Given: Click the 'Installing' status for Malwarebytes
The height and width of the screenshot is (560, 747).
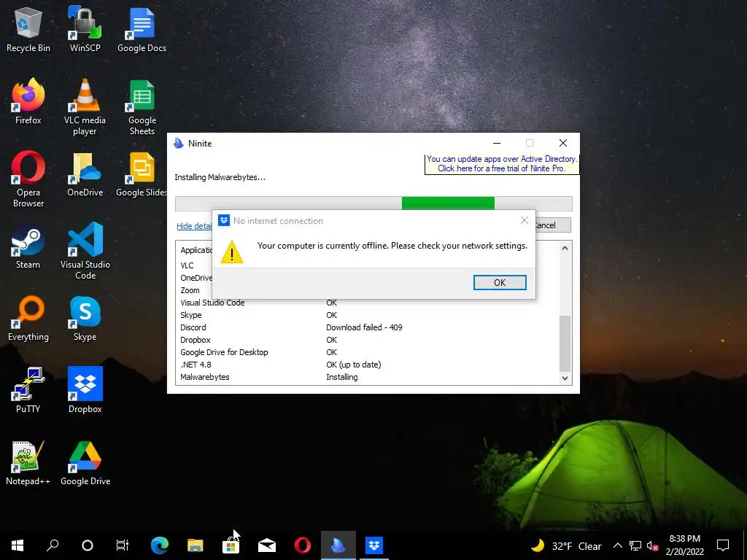Looking at the screenshot, I should pyautogui.click(x=341, y=377).
